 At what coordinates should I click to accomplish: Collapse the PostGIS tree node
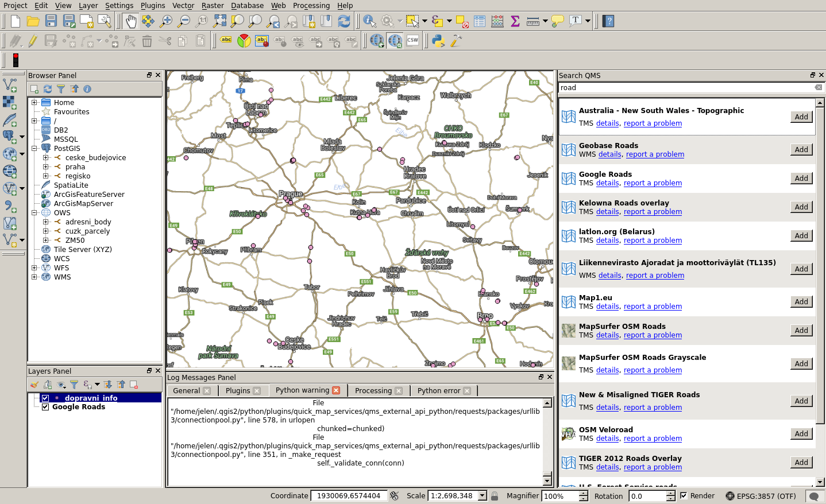34,149
